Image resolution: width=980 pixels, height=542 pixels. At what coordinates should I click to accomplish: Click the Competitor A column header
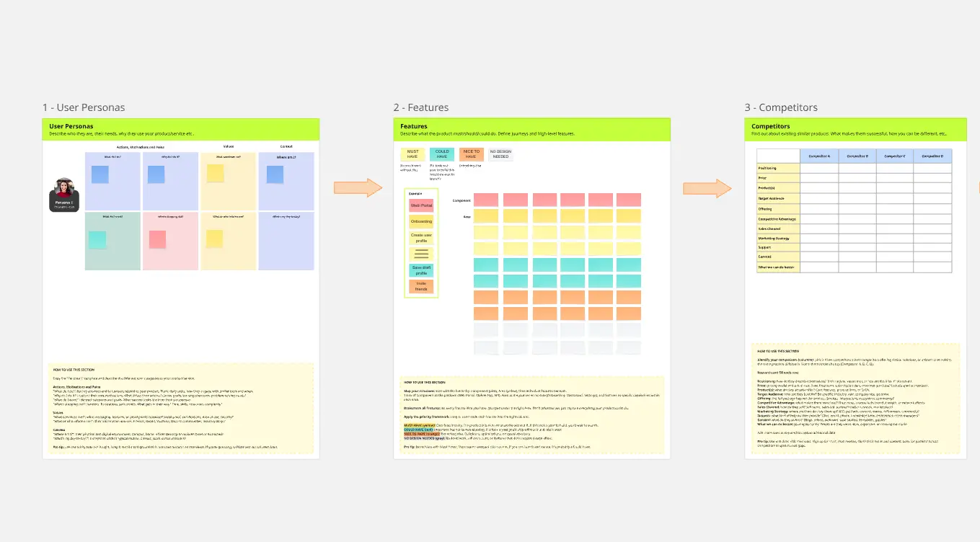coord(818,156)
